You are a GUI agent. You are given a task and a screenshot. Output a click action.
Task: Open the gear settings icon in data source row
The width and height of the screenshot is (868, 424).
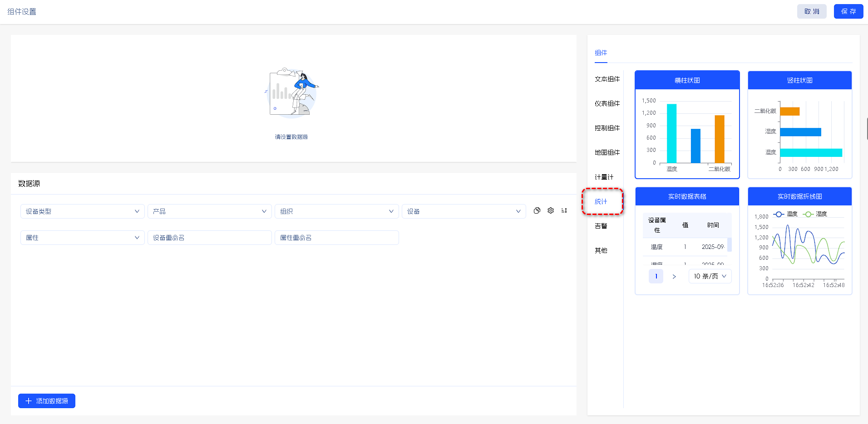[x=551, y=210]
